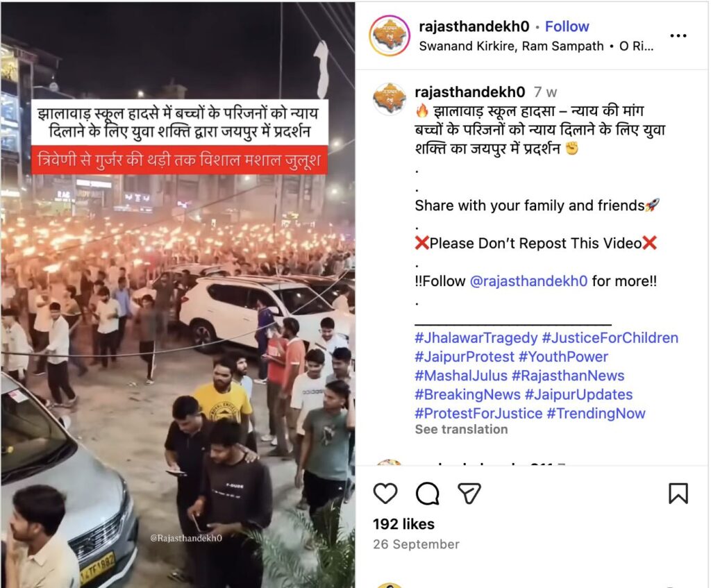The width and height of the screenshot is (711, 588).
Task: Open the three-dot more options menu
Action: pyautogui.click(x=678, y=36)
